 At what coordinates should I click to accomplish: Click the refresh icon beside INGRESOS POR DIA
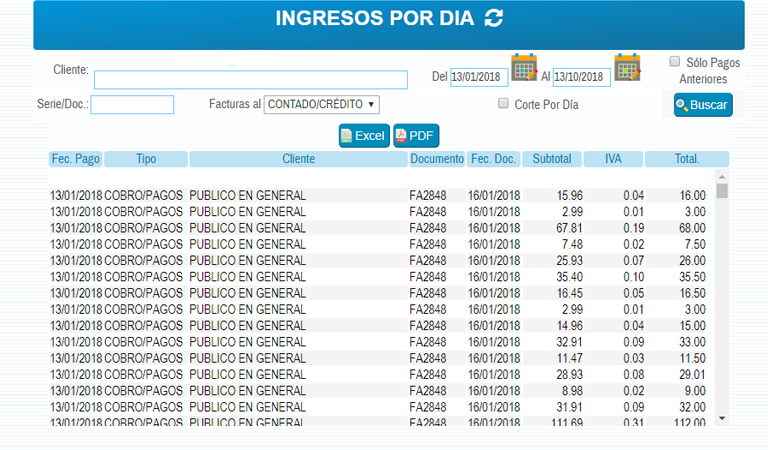tap(494, 18)
